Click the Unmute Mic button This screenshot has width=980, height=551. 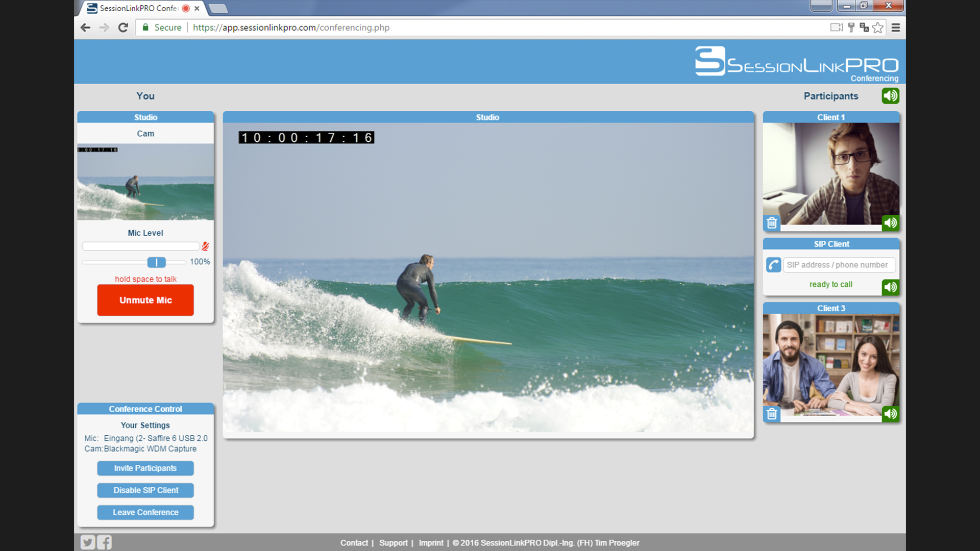[145, 300]
